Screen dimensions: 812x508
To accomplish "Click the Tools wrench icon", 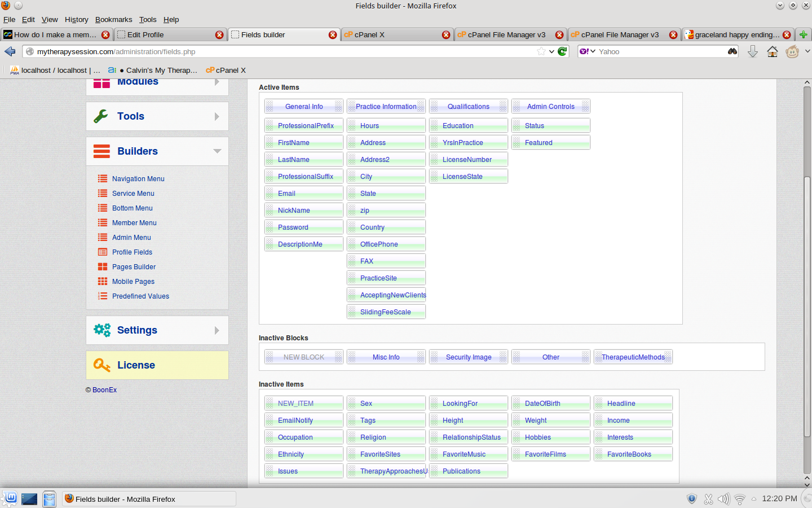I will point(101,116).
